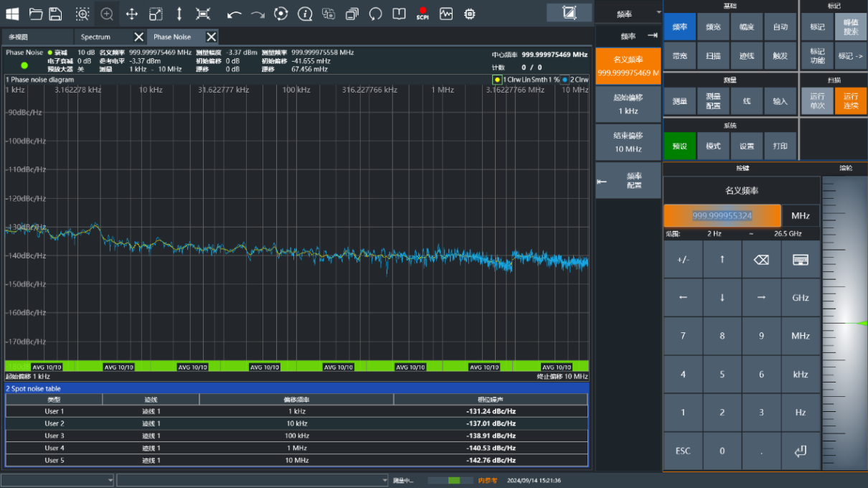Viewport: 868px width, 488px height.
Task: Expand the 频率配置 submenu
Action: pos(628,180)
